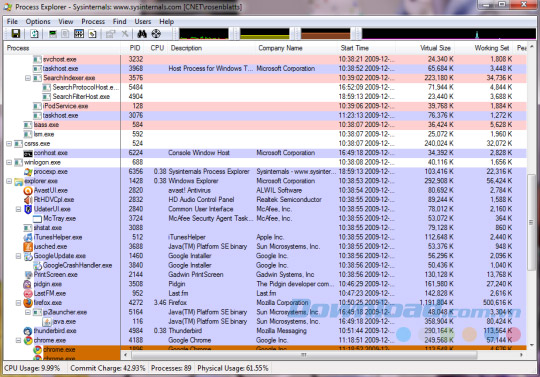Open the File menu
This screenshot has height=377, width=540.
12,21
